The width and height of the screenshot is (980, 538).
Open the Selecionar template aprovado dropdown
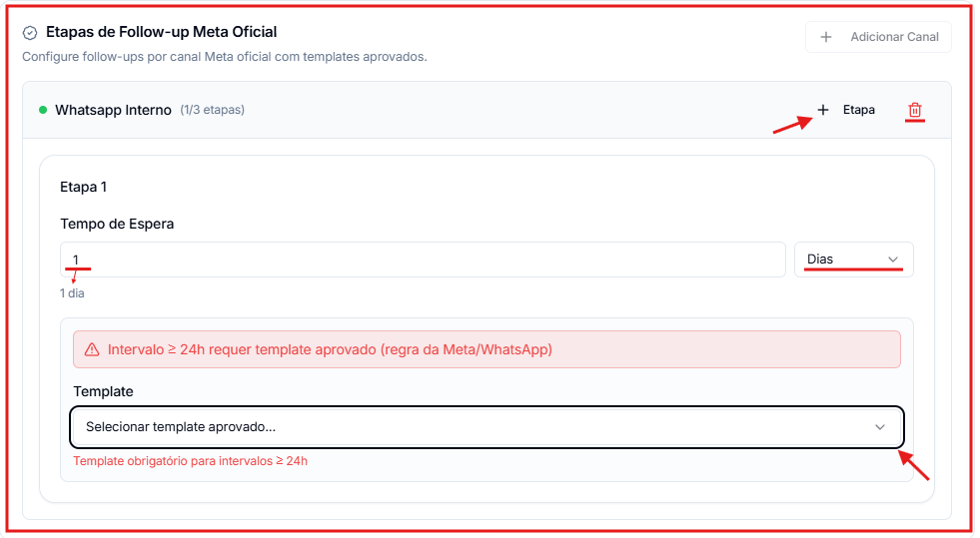tap(487, 427)
